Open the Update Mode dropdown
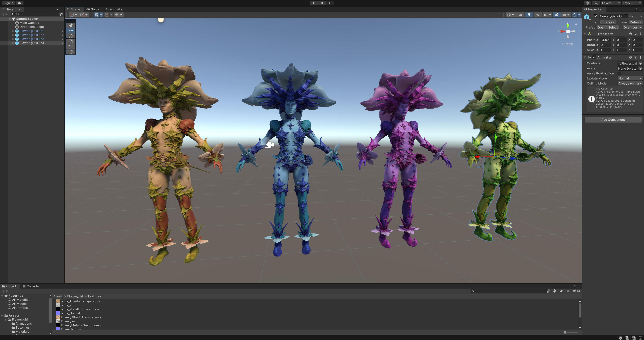 click(x=630, y=78)
